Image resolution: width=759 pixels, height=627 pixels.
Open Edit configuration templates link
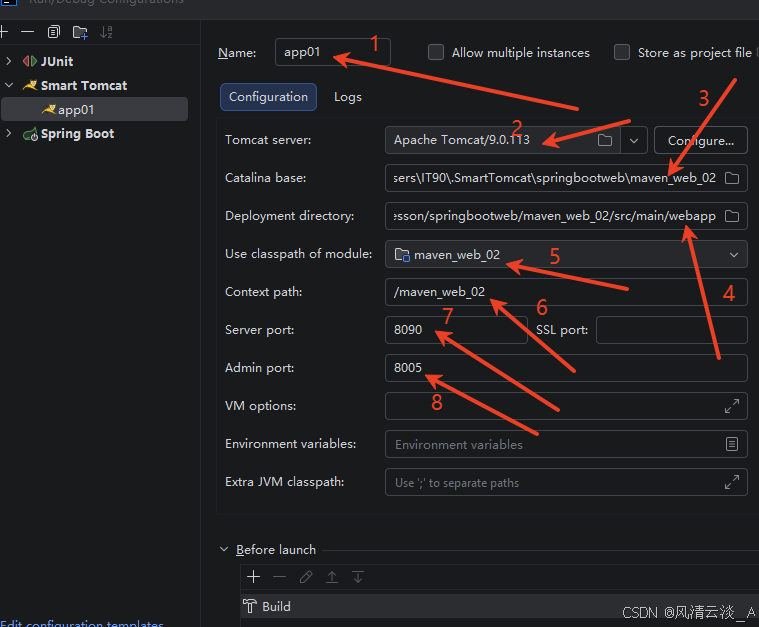tap(82, 623)
